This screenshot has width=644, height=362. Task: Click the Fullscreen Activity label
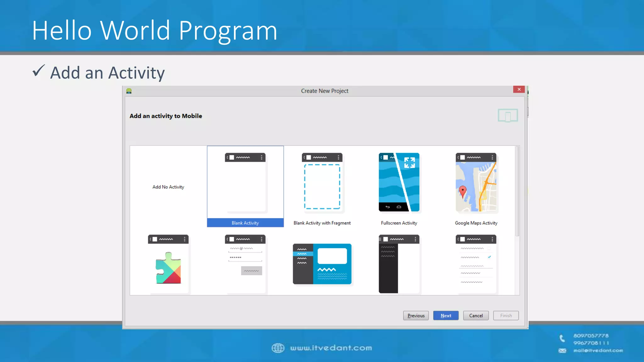click(x=399, y=223)
